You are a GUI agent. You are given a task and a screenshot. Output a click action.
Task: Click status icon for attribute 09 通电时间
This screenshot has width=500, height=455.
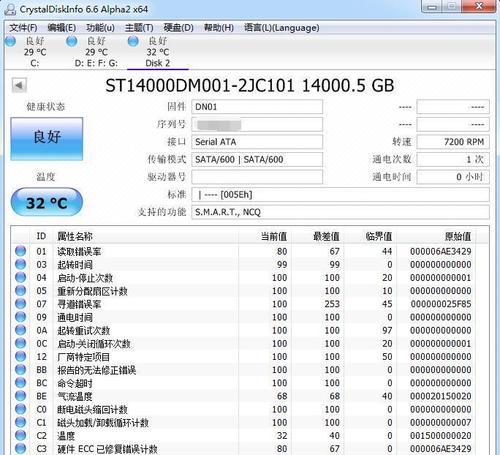21,317
